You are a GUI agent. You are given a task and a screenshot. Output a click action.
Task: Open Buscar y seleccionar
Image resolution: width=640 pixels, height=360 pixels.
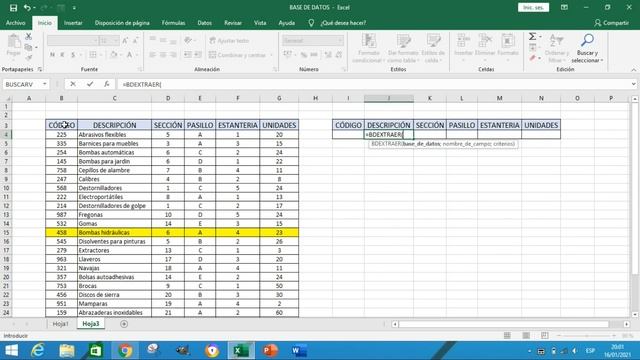[587, 48]
